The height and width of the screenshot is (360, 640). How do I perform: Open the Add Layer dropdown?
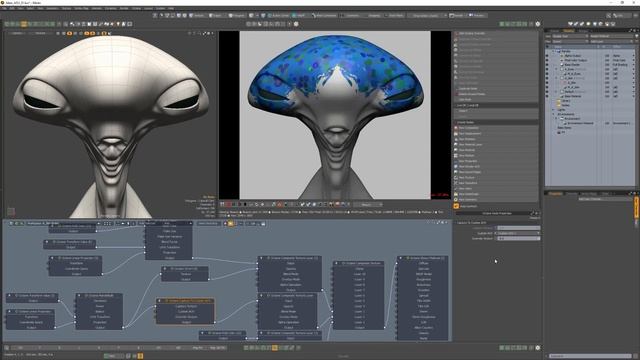tap(611, 41)
